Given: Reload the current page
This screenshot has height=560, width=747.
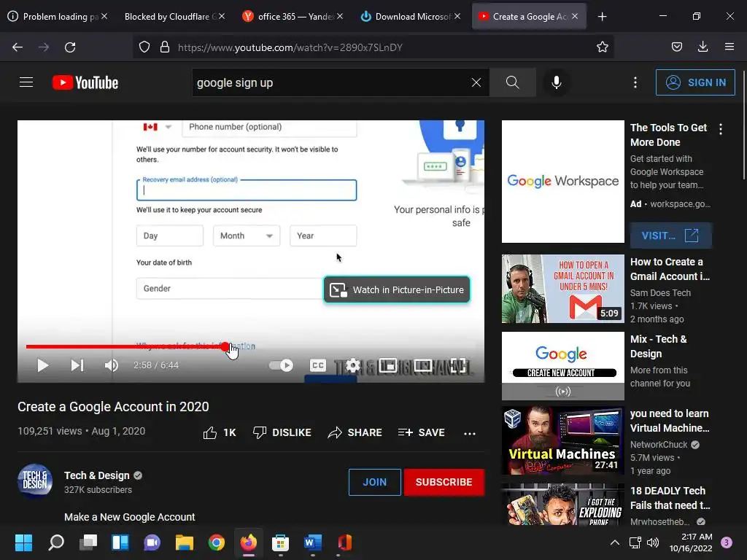Looking at the screenshot, I should pos(70,47).
